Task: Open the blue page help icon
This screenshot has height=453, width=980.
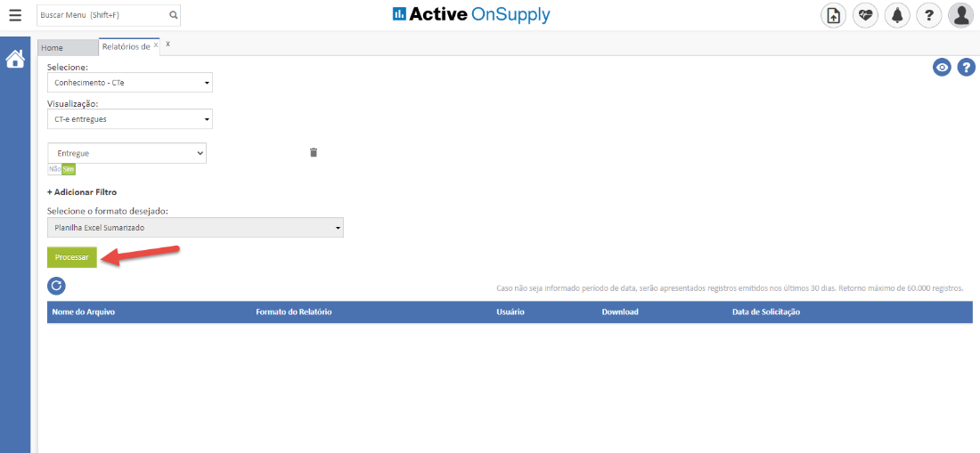Action: 967,68
